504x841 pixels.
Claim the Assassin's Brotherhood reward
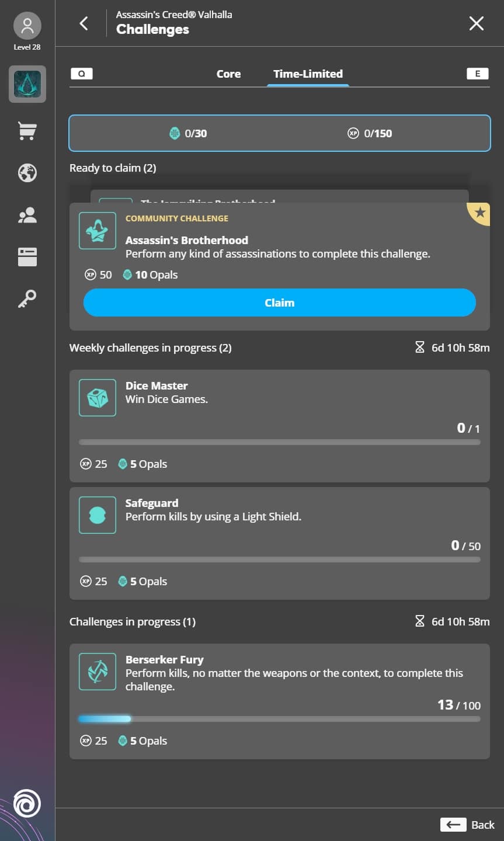click(280, 303)
